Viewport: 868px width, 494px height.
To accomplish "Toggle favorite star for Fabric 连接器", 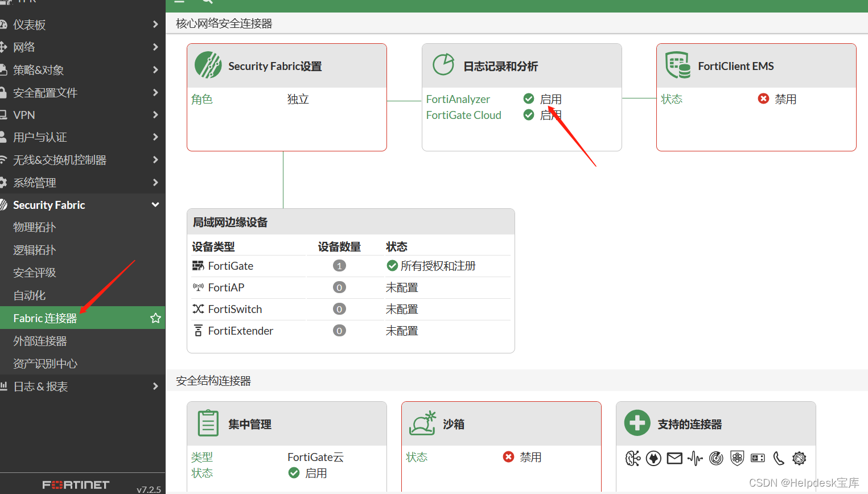I will 155,318.
